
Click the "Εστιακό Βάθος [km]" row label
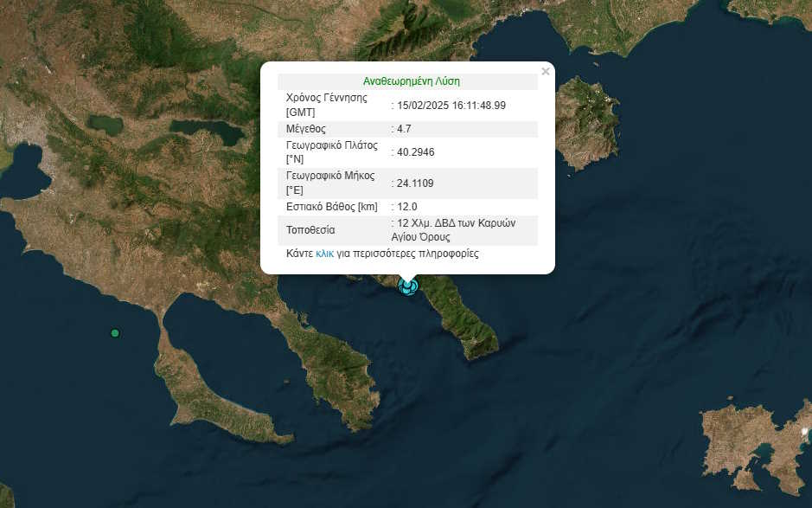click(x=331, y=207)
